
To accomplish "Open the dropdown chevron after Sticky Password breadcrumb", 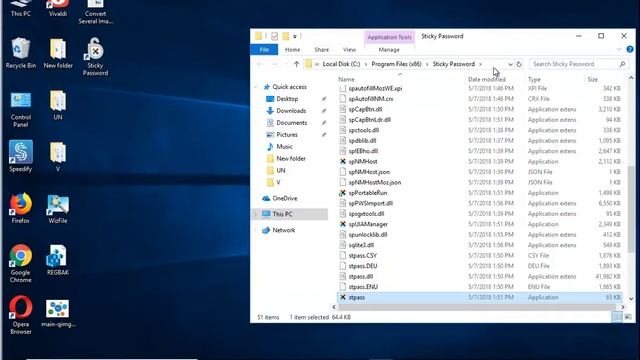I will (x=480, y=64).
